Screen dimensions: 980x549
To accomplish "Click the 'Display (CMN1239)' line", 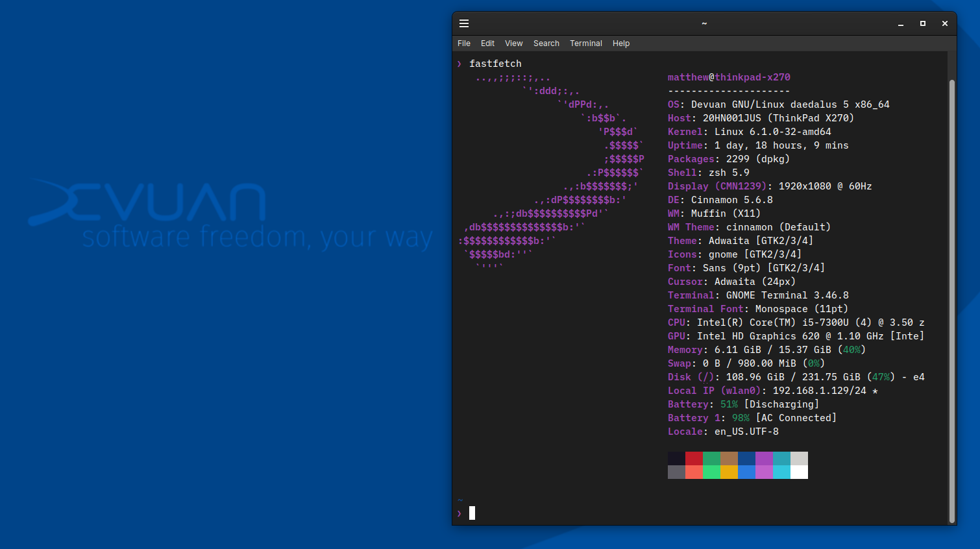I will point(770,186).
